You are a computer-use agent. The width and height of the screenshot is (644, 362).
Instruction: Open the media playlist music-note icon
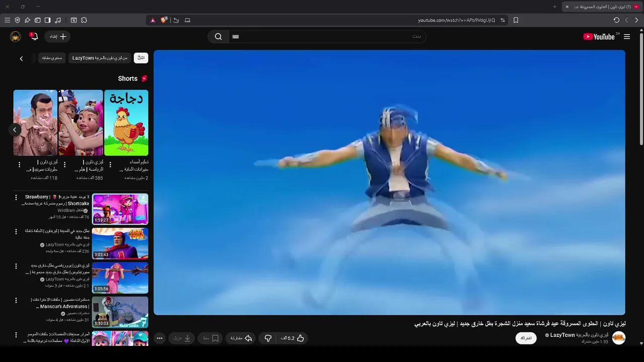[58, 20]
